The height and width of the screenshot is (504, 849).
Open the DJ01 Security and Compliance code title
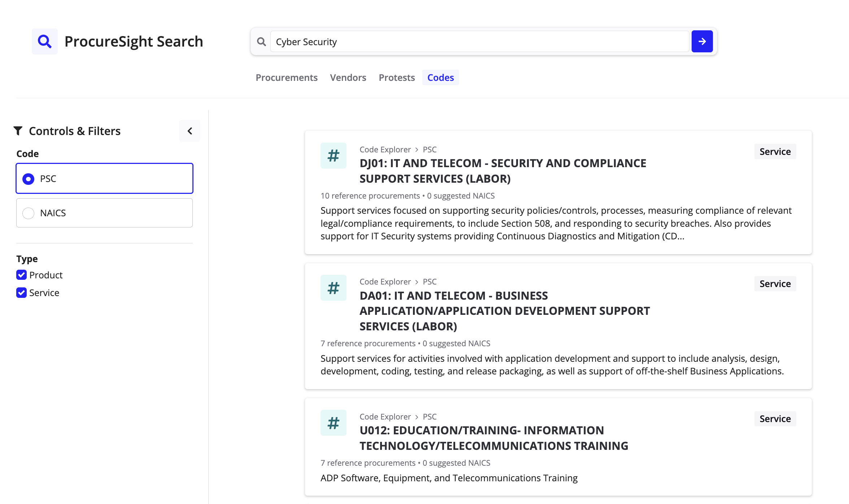pyautogui.click(x=503, y=171)
